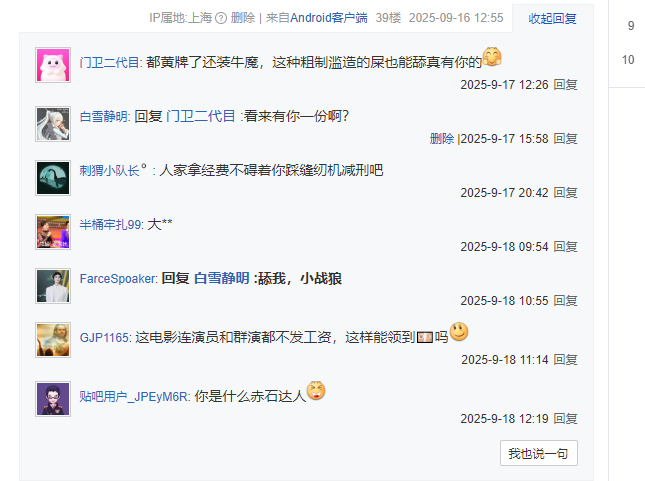Reply to FarceSpoaker's comment

click(565, 301)
